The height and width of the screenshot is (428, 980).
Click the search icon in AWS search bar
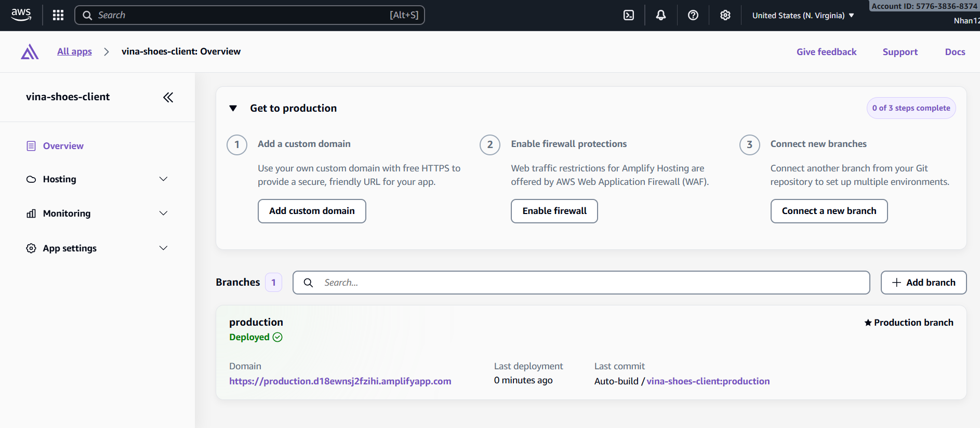[87, 15]
